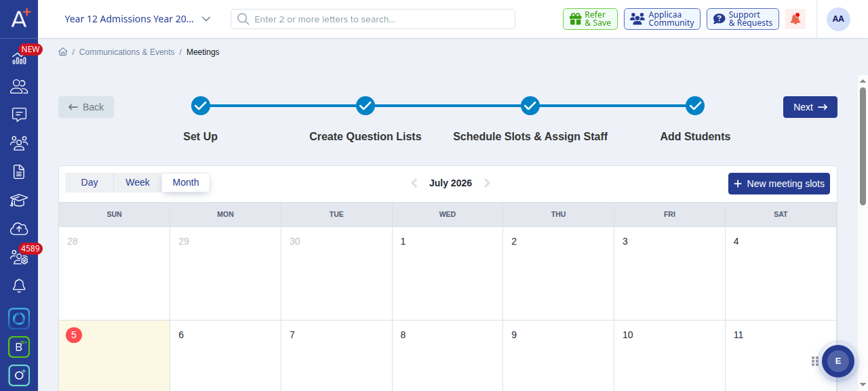The height and width of the screenshot is (391, 868).
Task: Open user settings icon with 4589 badge
Action: [x=19, y=258]
